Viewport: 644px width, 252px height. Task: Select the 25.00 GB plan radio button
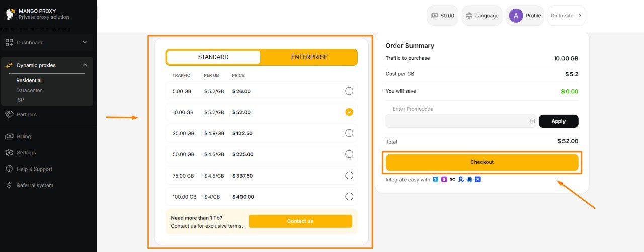349,133
